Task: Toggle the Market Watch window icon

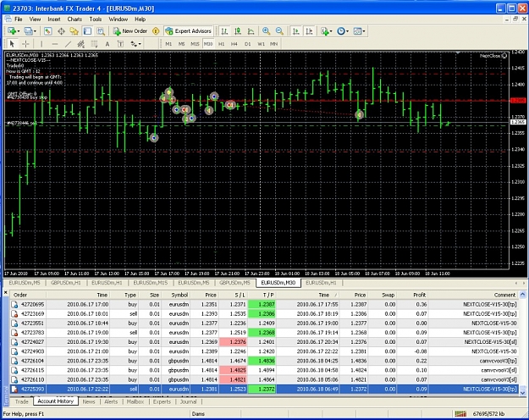Action: (x=48, y=31)
